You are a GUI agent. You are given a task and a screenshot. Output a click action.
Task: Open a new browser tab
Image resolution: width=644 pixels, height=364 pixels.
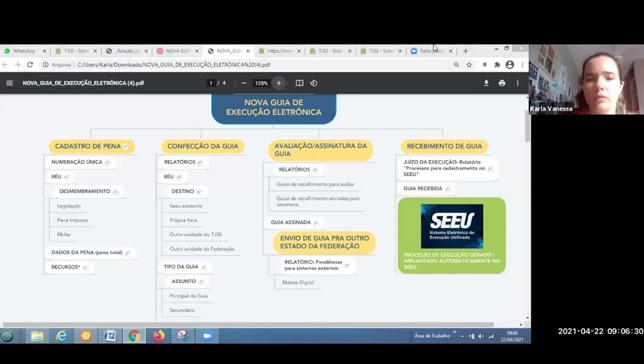tap(465, 51)
